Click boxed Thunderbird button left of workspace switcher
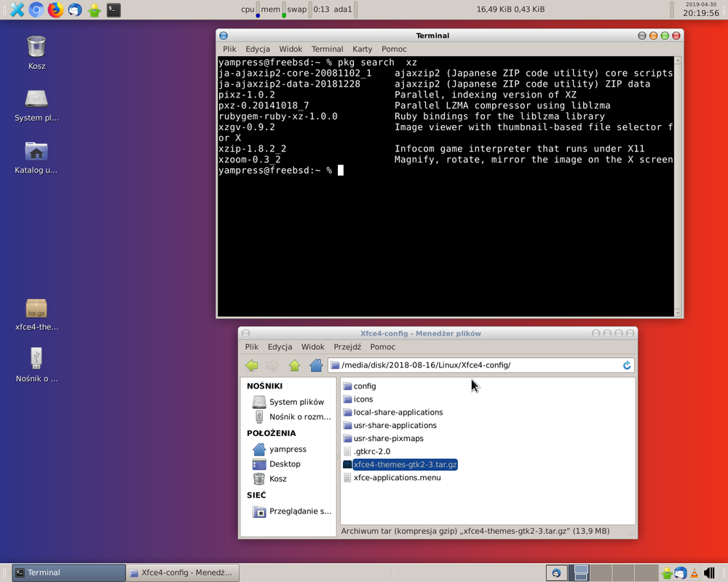The height and width of the screenshot is (582, 728). (x=556, y=573)
